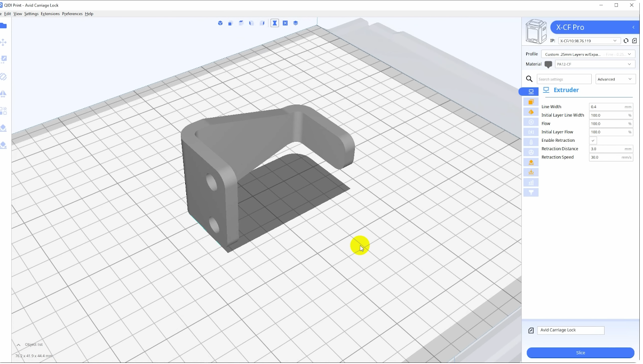This screenshot has height=364, width=643.
Task: Click the Slice button
Action: click(580, 353)
